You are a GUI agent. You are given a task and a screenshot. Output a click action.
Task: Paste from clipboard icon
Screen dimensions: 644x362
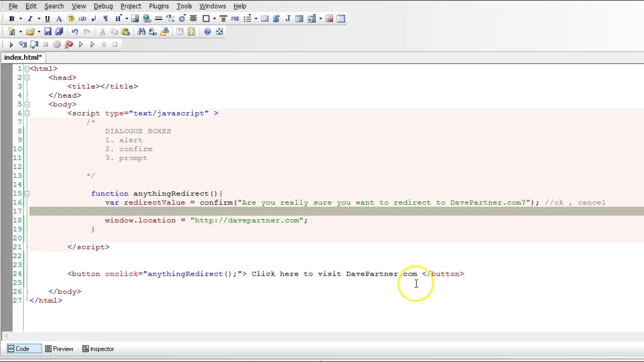(125, 31)
